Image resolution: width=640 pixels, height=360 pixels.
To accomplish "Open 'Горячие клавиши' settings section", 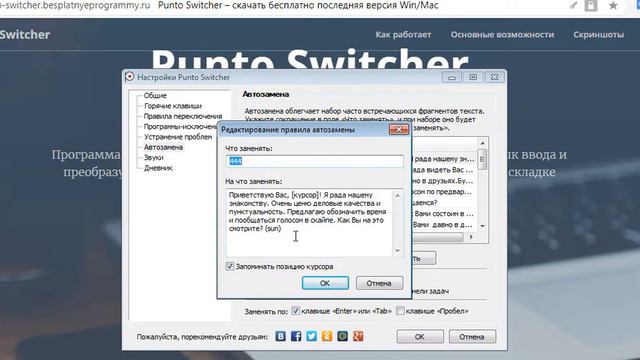I will click(x=173, y=106).
